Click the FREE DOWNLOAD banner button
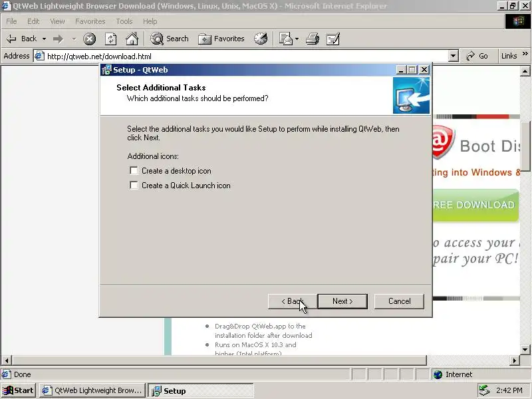532x399 pixels. click(x=475, y=205)
